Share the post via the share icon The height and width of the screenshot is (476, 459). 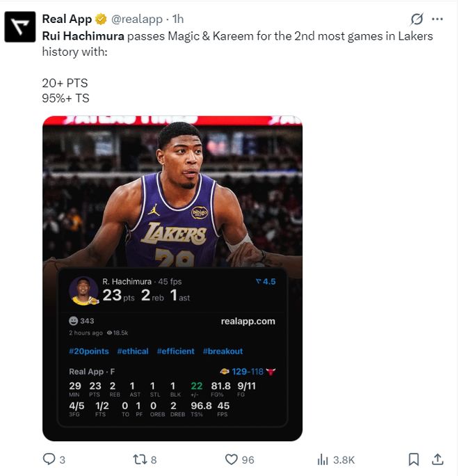pos(437,459)
